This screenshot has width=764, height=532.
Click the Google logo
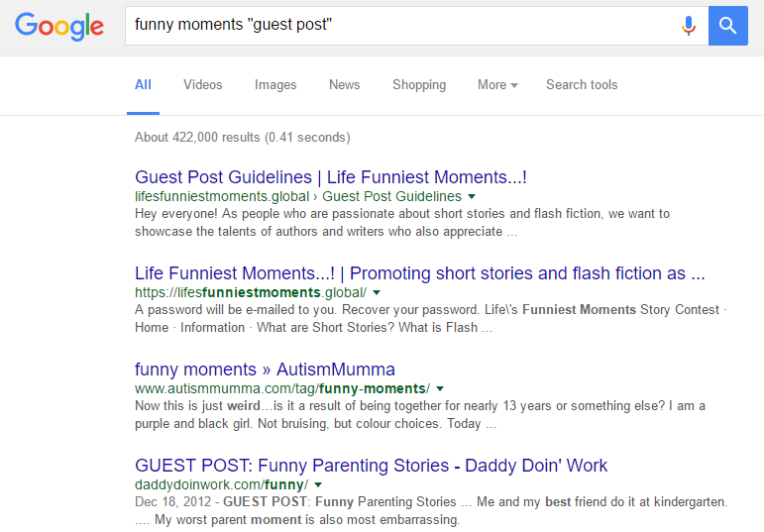click(x=58, y=26)
